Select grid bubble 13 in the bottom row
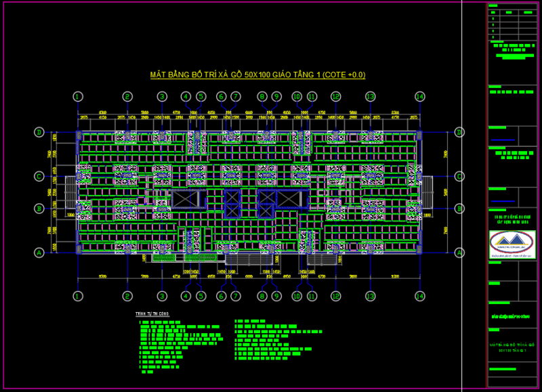542x392 pixels. coord(370,296)
